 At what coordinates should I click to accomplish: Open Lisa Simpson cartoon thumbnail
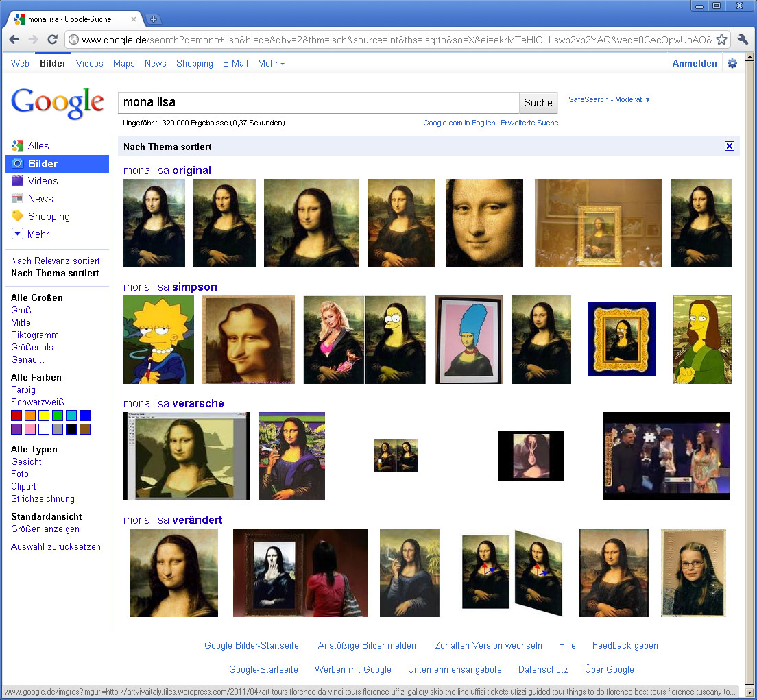coord(158,340)
